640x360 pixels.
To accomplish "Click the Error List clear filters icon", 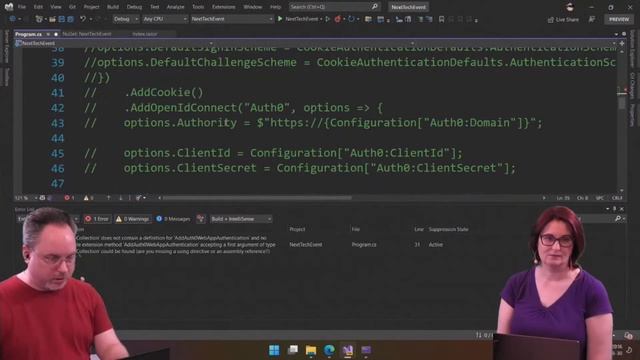I will click(x=200, y=219).
